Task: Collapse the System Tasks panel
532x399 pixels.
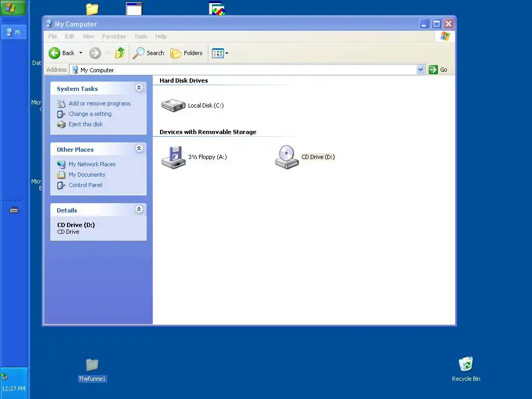Action: click(139, 88)
